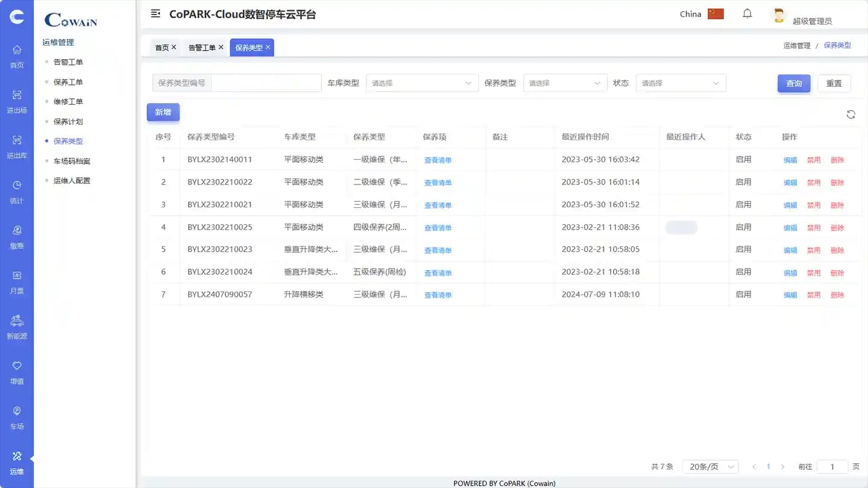
Task: Click 禁用 for row BYLX2302210021
Action: (814, 205)
